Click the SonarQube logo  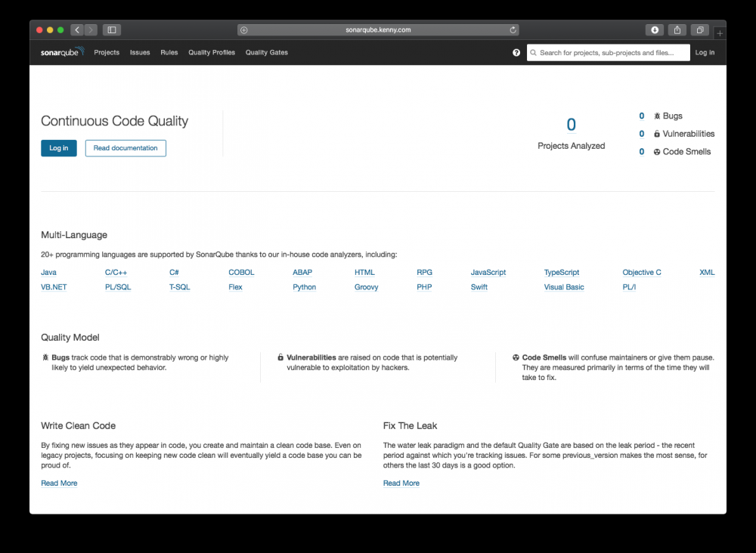pyautogui.click(x=60, y=52)
